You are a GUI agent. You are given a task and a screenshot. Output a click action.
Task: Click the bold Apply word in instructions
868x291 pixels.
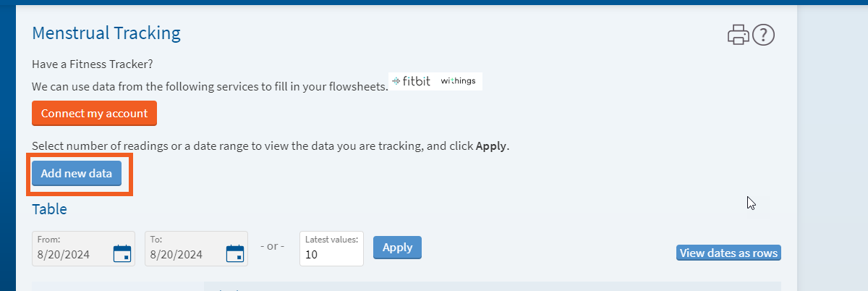pyautogui.click(x=491, y=146)
